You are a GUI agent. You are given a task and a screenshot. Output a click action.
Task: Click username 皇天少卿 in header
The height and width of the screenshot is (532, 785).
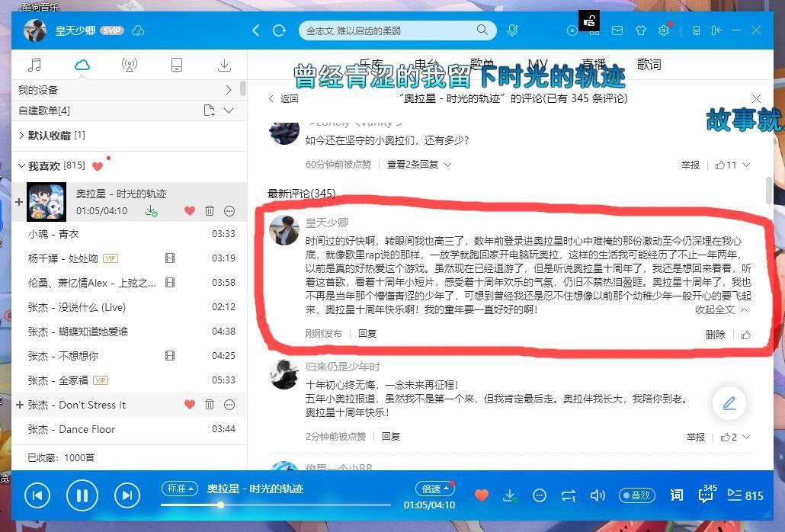[75, 30]
